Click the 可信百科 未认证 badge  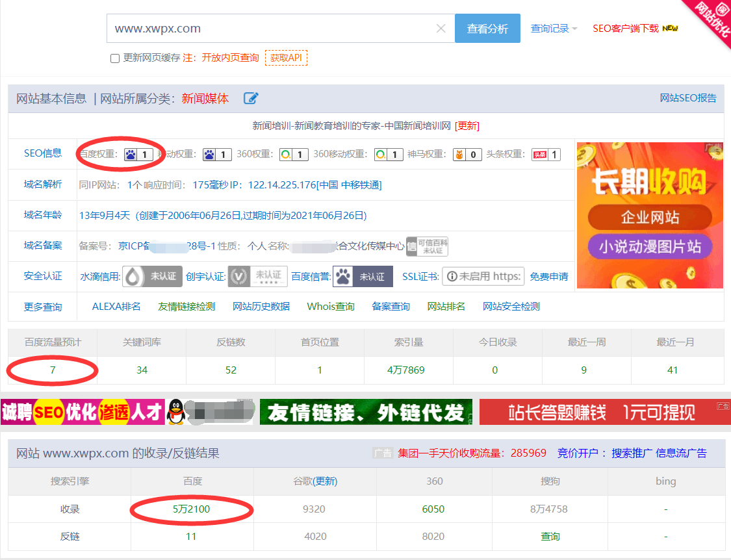427,246
